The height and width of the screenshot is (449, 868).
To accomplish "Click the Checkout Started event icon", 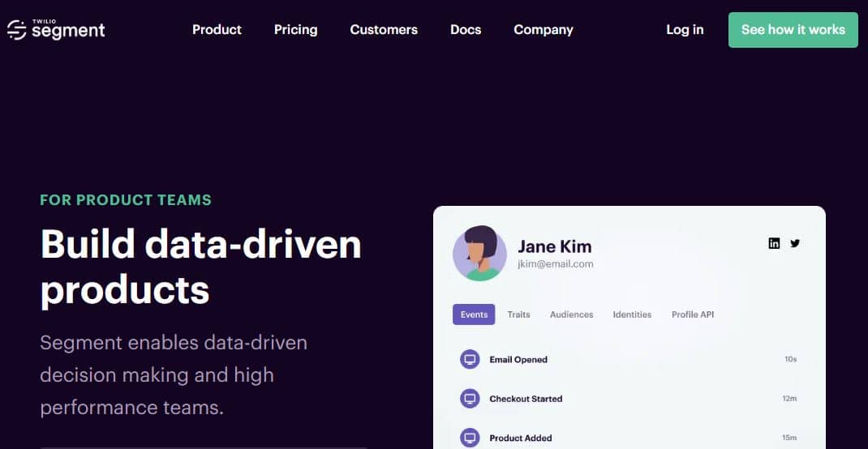I will [470, 399].
